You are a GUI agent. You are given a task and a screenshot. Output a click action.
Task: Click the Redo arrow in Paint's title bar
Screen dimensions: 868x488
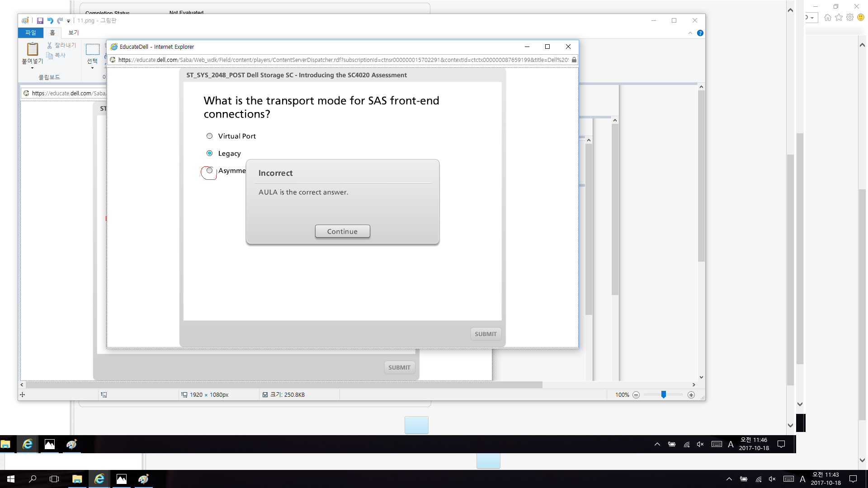click(x=60, y=21)
